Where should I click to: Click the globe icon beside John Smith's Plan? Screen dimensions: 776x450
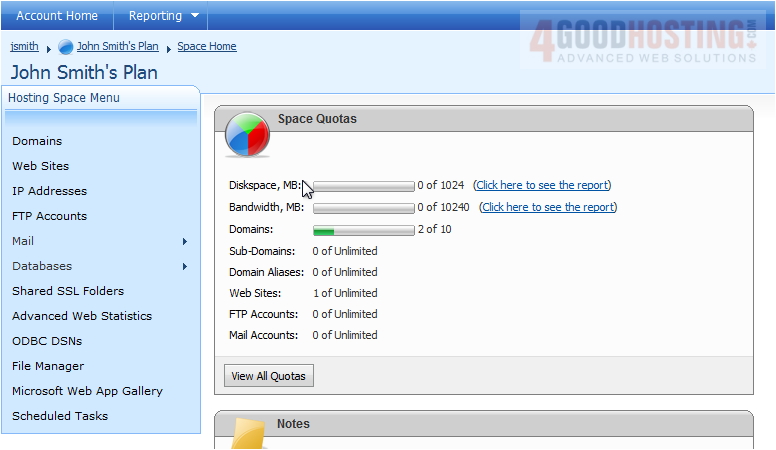click(x=66, y=47)
